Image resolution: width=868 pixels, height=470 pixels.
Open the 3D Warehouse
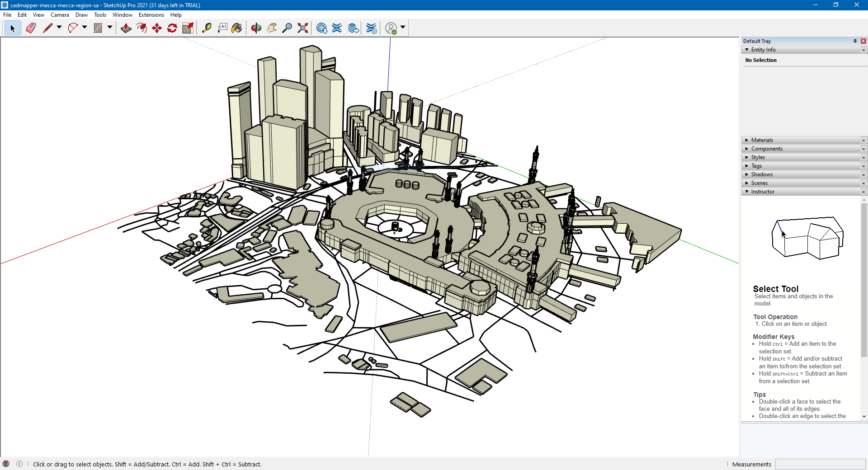(321, 28)
